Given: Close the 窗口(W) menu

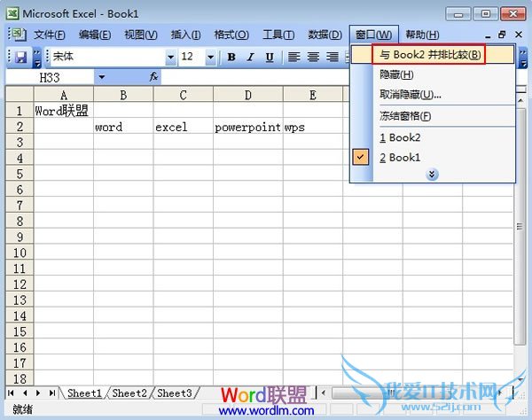Looking at the screenshot, I should coord(374,35).
